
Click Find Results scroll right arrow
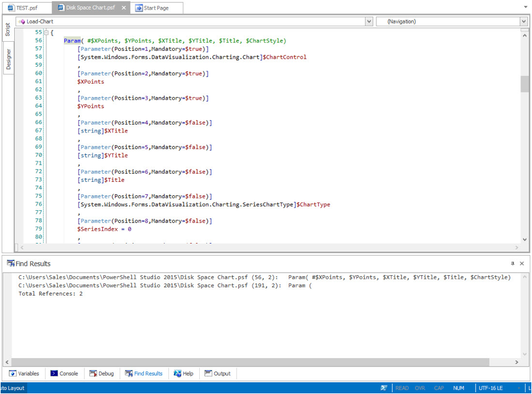point(517,362)
